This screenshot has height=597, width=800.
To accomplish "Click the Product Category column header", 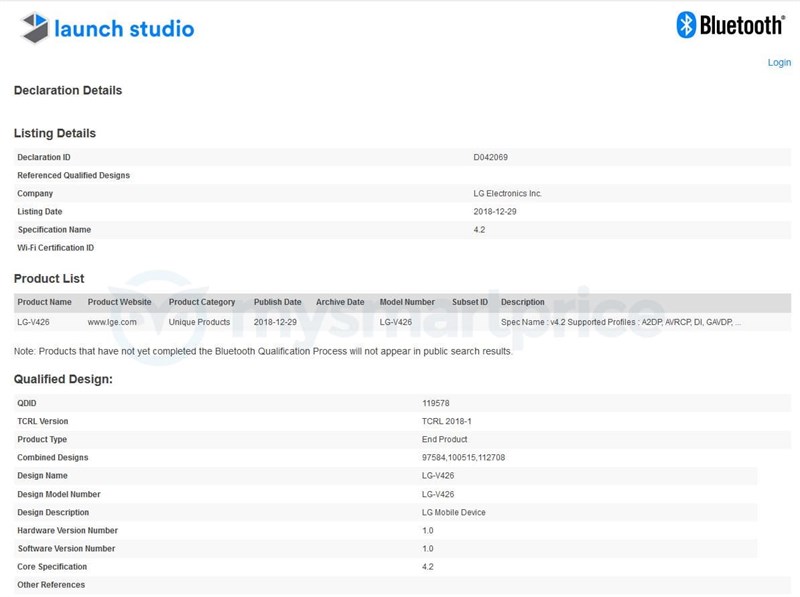I will [202, 302].
